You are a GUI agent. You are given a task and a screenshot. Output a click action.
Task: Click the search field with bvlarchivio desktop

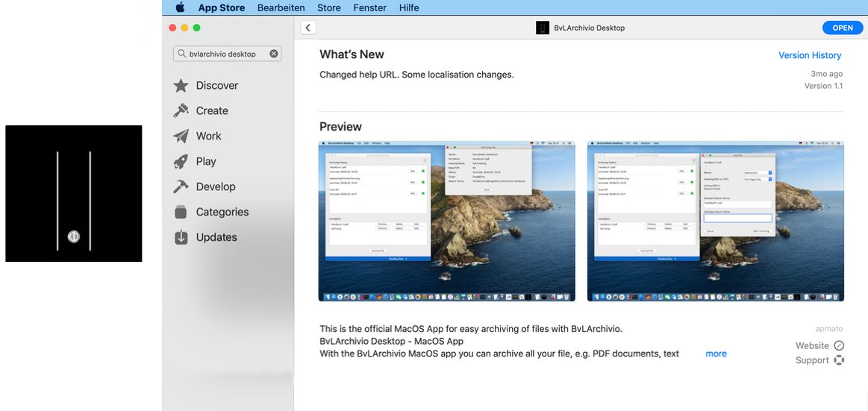point(227,54)
